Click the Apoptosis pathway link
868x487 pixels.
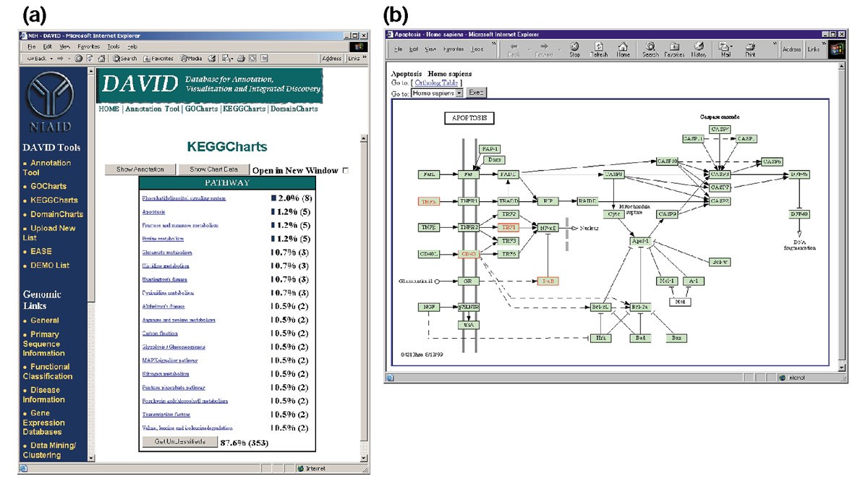[x=153, y=212]
